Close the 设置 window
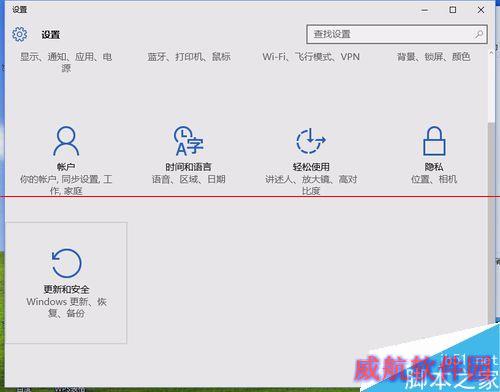Image resolution: width=500 pixels, height=392 pixels. click(481, 10)
